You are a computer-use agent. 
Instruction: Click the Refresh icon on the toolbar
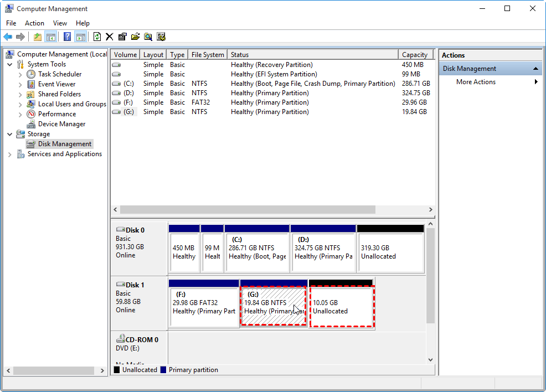pos(97,37)
